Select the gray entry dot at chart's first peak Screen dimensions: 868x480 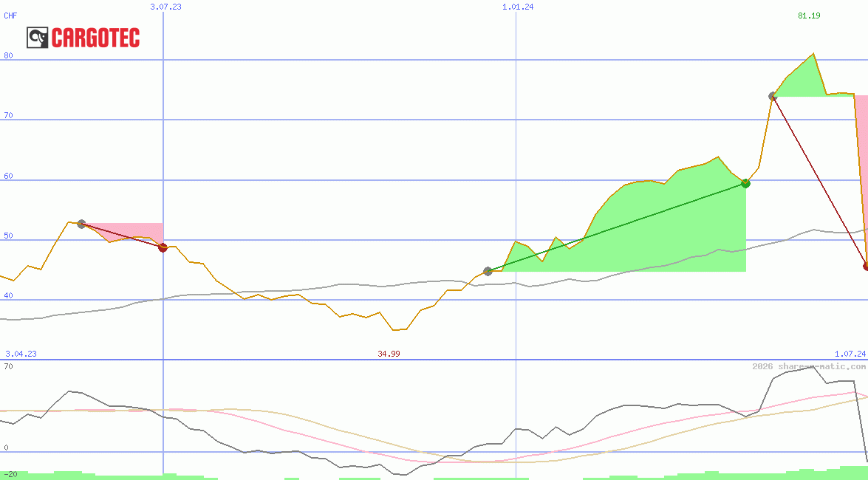click(x=81, y=224)
